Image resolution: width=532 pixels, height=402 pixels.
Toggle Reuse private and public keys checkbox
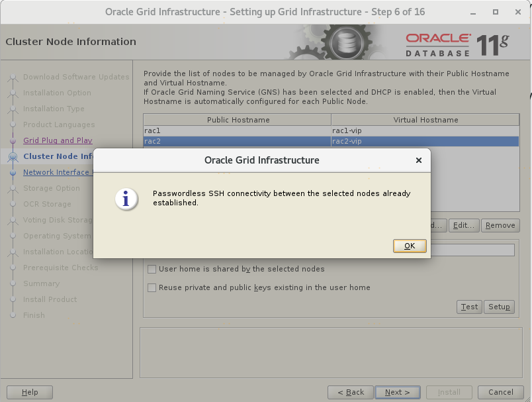[152, 287]
